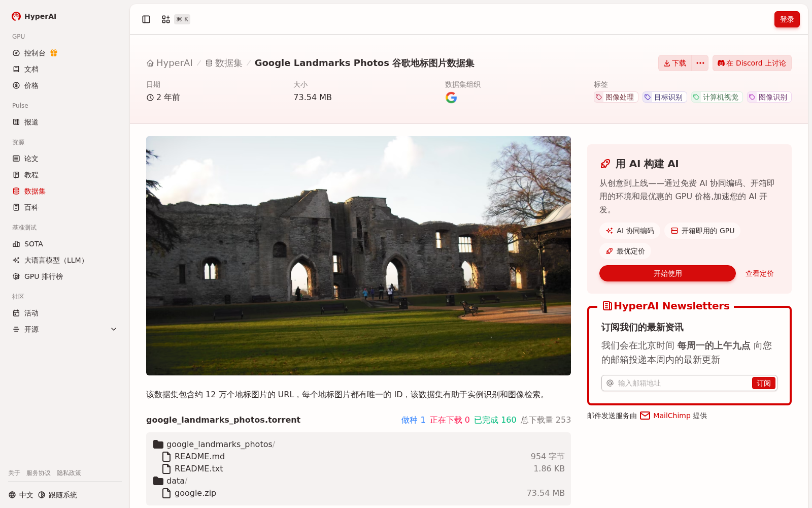This screenshot has width=812, height=508.
Task: Click the 已完成 160 completed count
Action: pyautogui.click(x=495, y=420)
